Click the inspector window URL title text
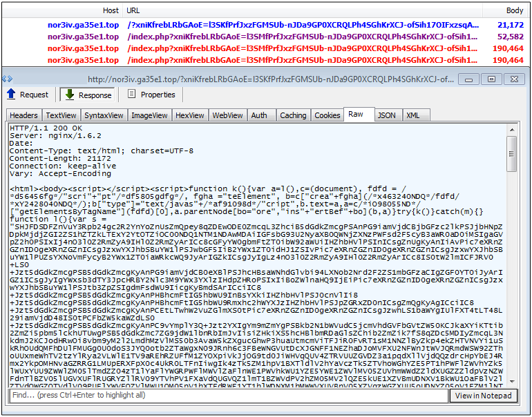The height and width of the screenshot is (417, 532). coord(270,79)
